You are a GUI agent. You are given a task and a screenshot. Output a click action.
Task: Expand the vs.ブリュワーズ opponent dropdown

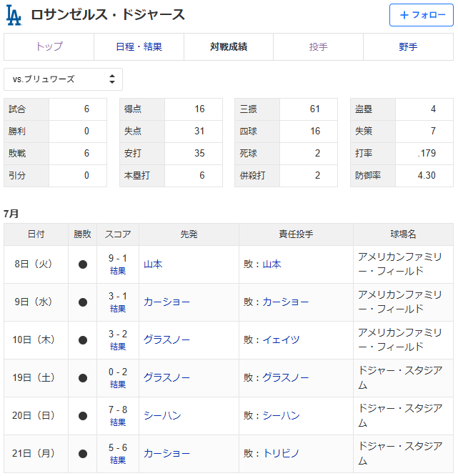[63, 79]
